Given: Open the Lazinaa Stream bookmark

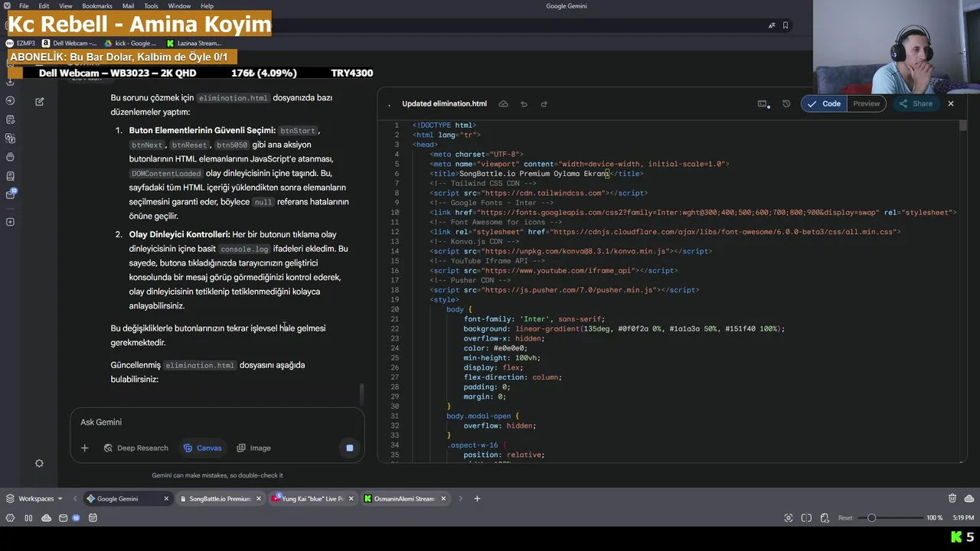Looking at the screenshot, I should pos(194,44).
